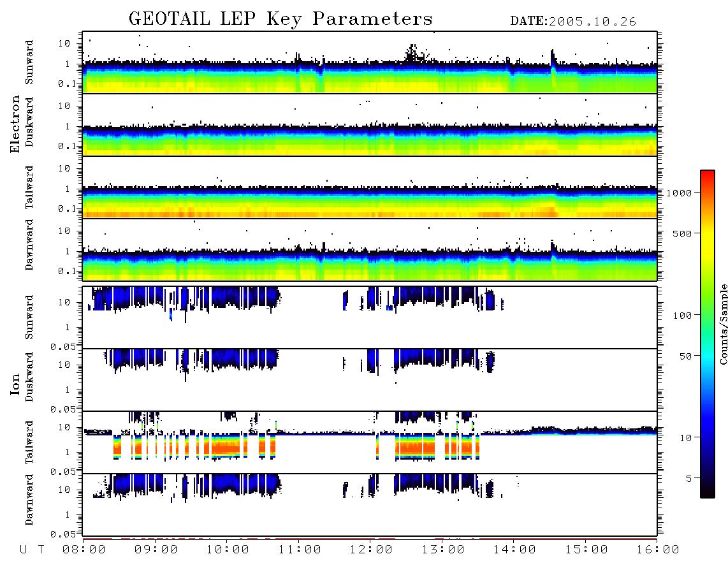
Task: Click the 0.05 tick of Ion Sunward panel
Action: [x=63, y=347]
